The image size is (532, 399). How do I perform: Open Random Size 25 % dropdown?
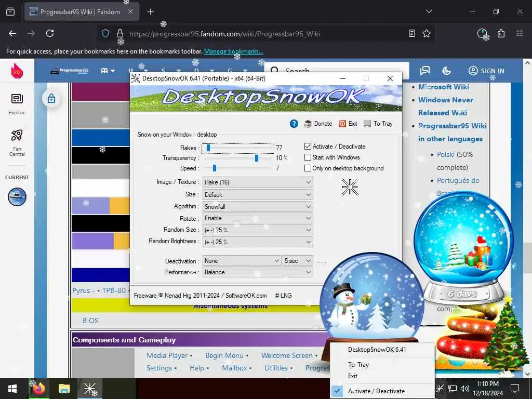(258, 230)
